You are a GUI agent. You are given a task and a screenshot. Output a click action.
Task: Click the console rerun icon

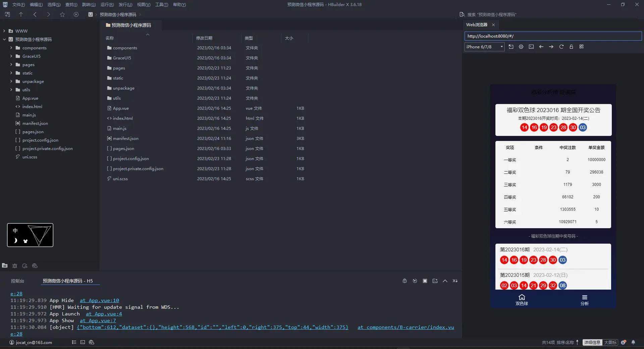[x=415, y=281]
